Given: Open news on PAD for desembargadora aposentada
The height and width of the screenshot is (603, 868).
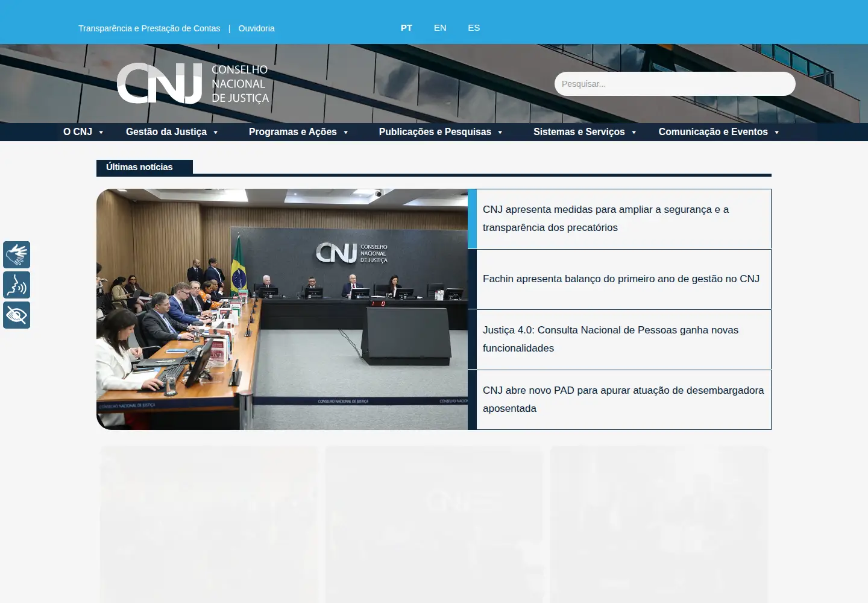Looking at the screenshot, I should point(620,400).
